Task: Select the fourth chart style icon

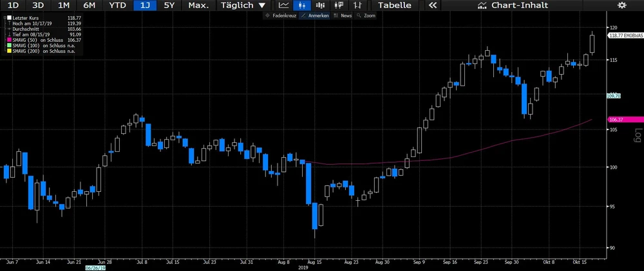Action: coord(336,5)
